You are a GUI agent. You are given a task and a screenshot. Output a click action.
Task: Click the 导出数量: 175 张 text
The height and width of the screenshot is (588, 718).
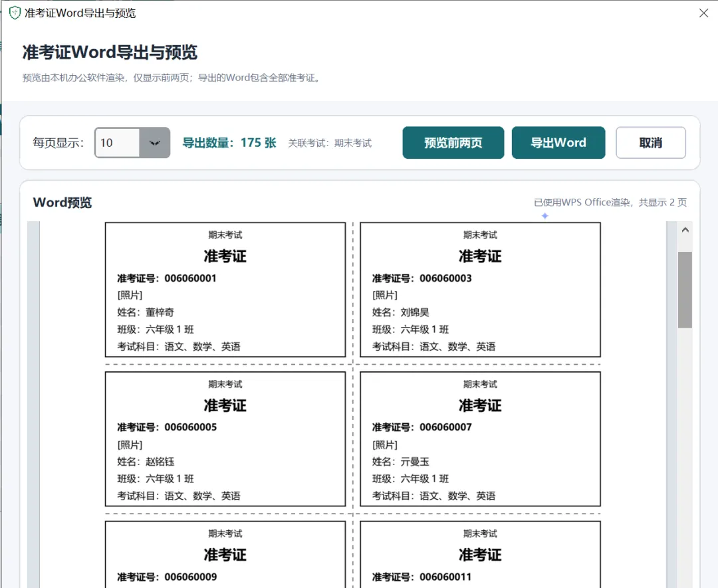229,143
